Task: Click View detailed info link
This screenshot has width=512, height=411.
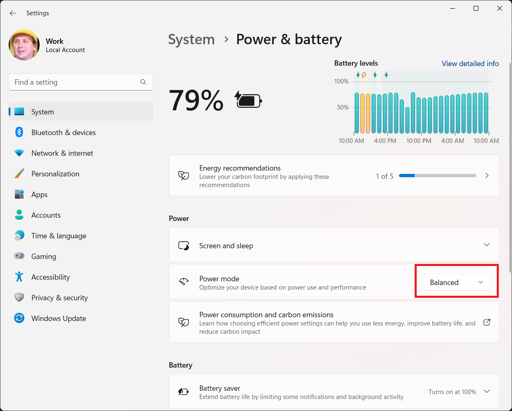Action: pyautogui.click(x=470, y=63)
